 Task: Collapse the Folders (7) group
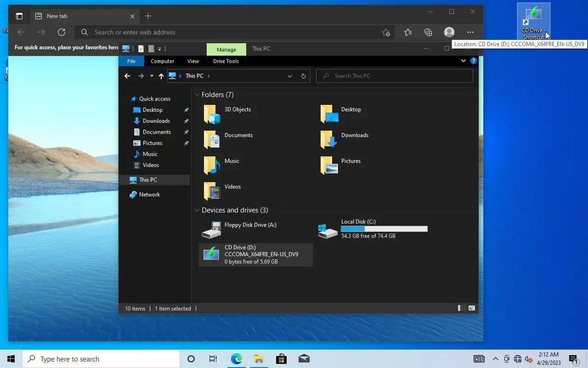[x=197, y=95]
